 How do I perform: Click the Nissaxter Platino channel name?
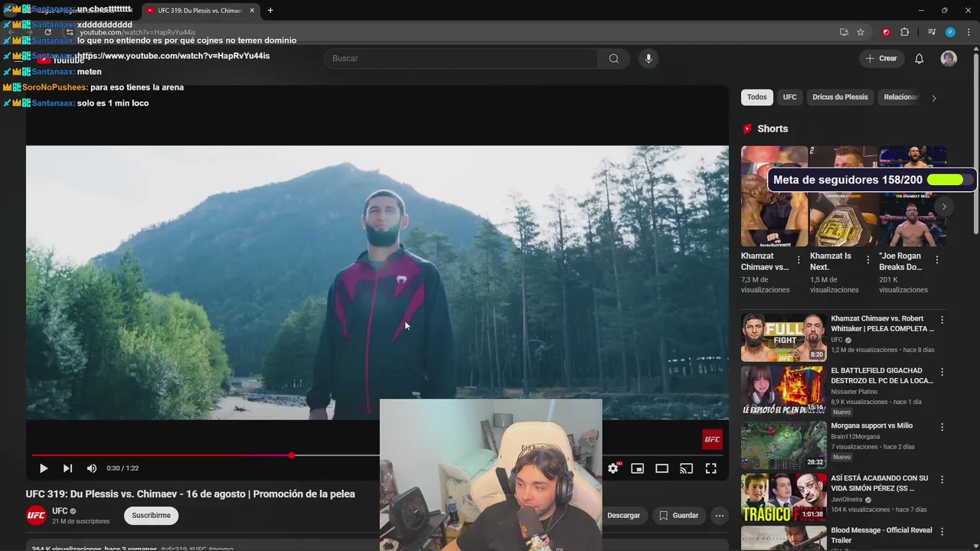[x=854, y=392]
